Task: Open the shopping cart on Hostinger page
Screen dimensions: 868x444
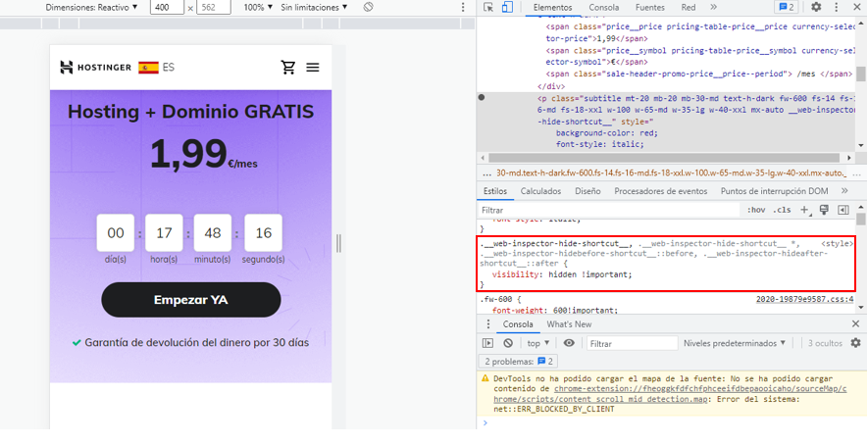Action: pyautogui.click(x=288, y=68)
